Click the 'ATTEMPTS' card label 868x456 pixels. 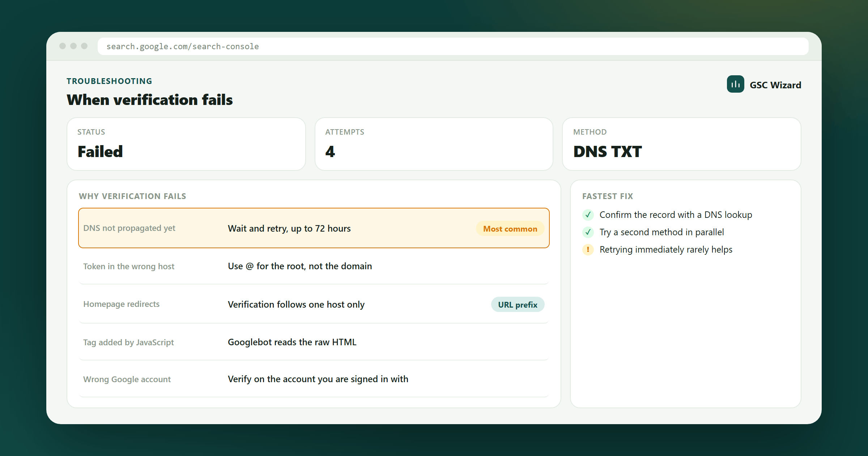345,132
